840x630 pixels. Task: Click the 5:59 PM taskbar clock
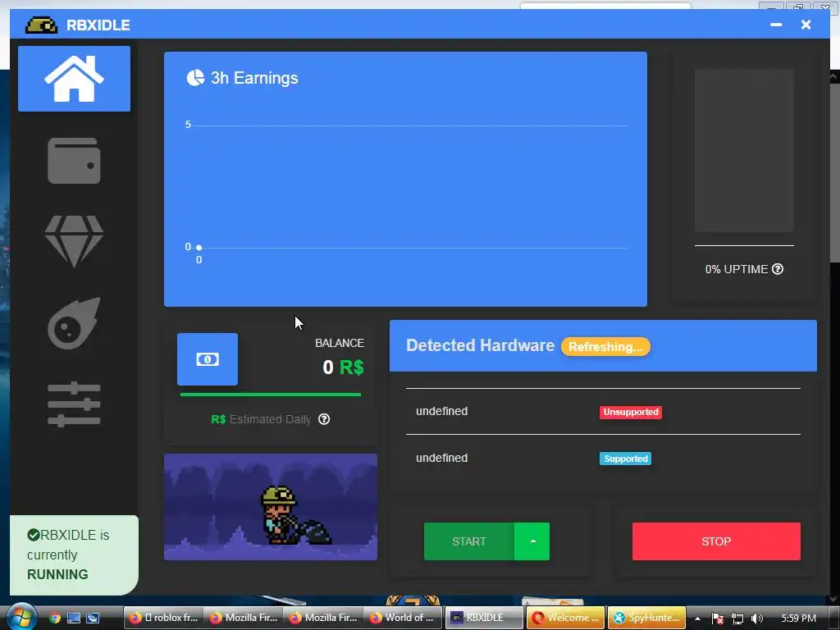click(798, 619)
